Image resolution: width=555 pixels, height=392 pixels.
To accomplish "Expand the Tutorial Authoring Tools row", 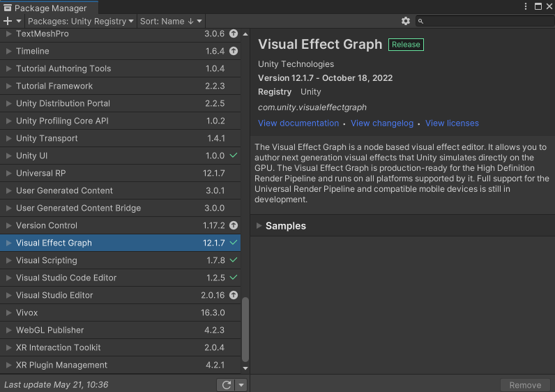I will click(x=9, y=68).
